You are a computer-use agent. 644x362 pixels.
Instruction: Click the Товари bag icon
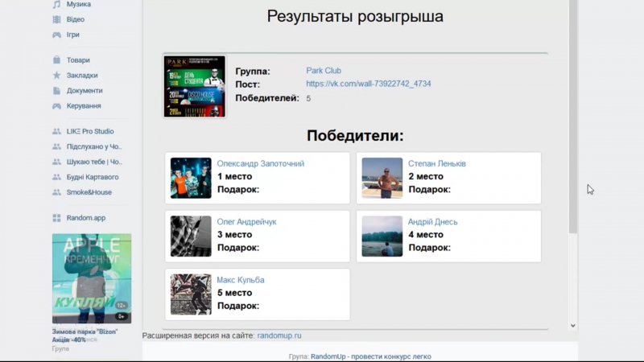tap(56, 60)
